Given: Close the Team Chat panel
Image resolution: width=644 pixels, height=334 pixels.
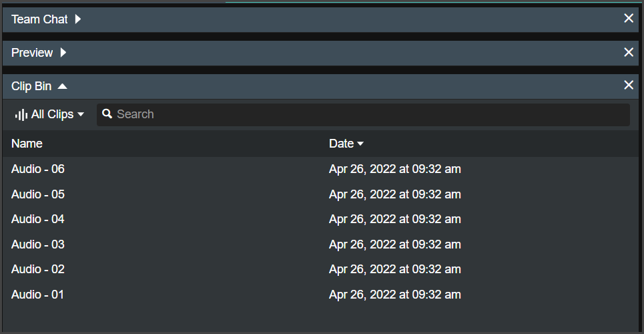Looking at the screenshot, I should tap(629, 18).
